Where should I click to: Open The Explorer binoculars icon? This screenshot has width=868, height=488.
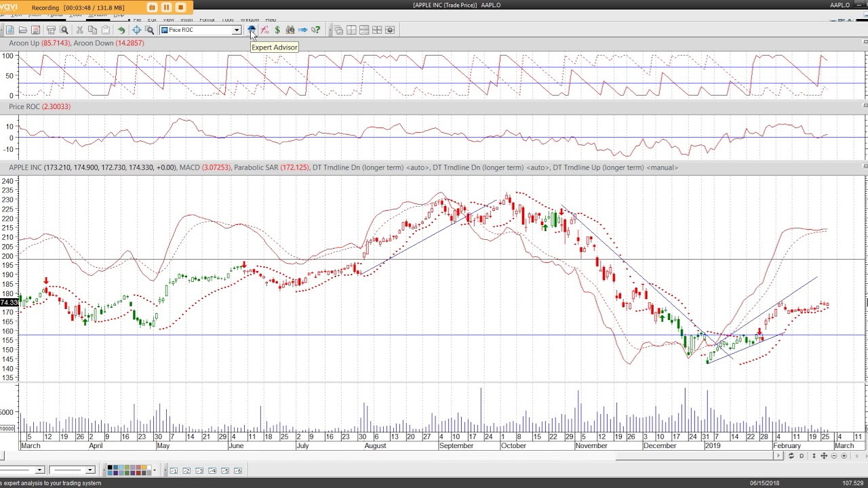290,30
